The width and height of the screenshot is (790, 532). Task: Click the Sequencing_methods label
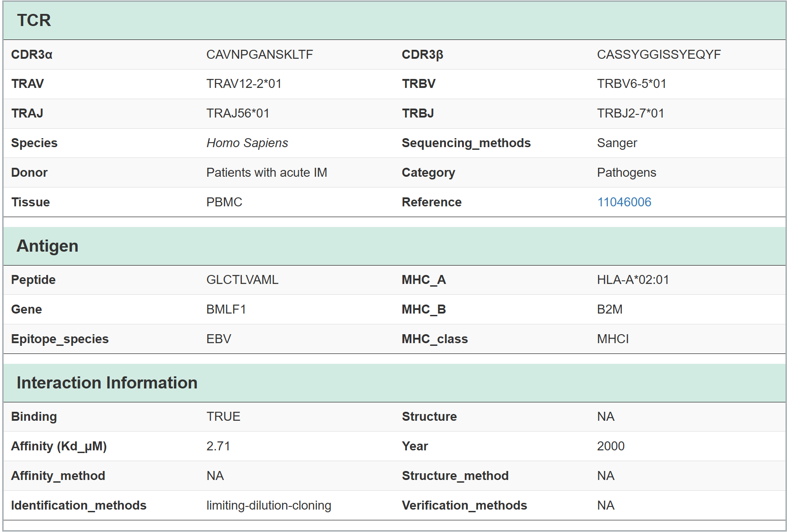point(466,143)
